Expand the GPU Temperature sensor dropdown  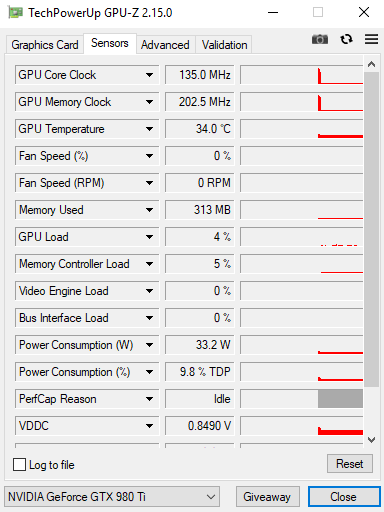(x=149, y=129)
